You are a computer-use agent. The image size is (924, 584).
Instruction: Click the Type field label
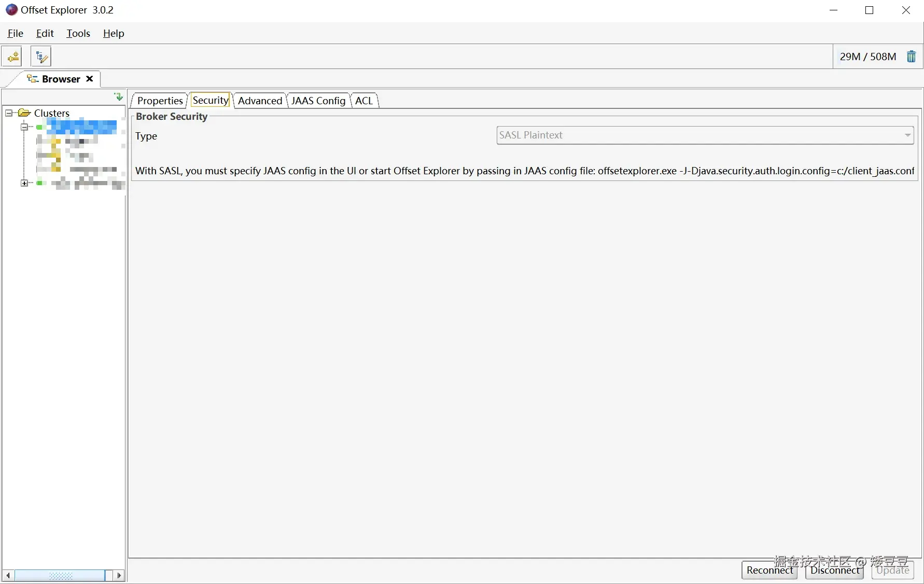[x=146, y=136]
